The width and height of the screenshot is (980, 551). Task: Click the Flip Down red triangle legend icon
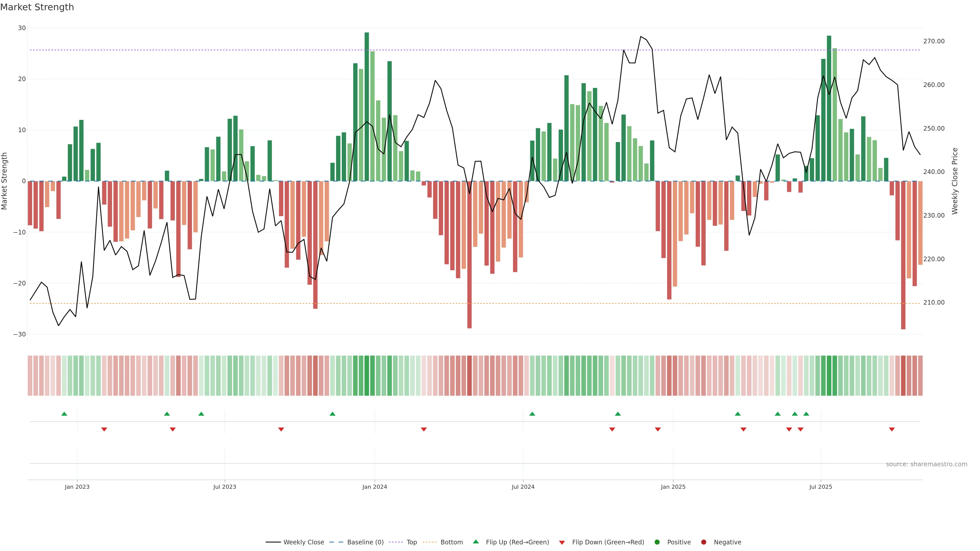click(562, 543)
